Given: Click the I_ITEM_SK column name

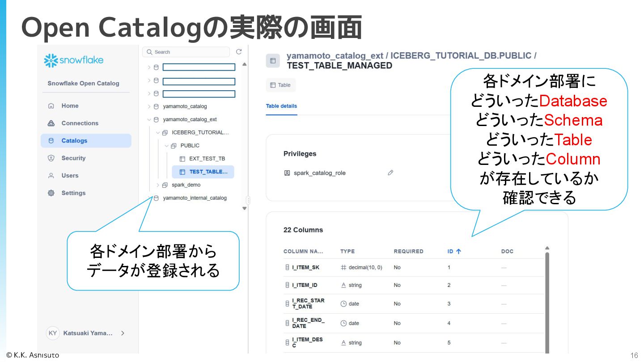Looking at the screenshot, I should 305,267.
